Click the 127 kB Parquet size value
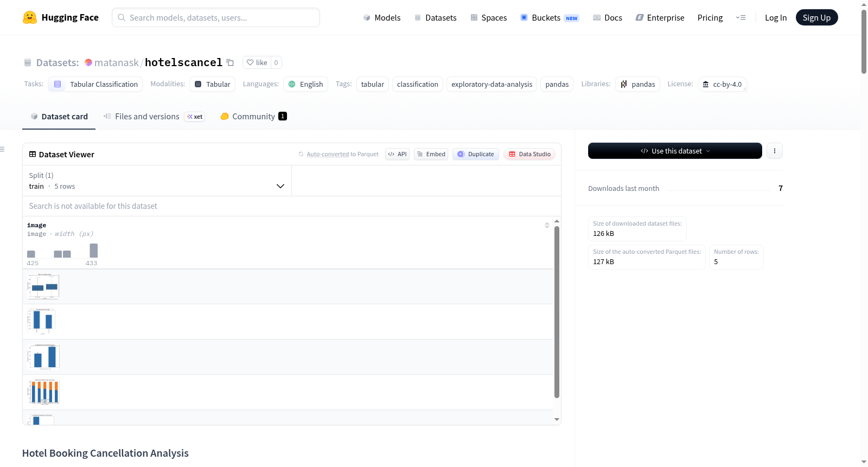 pos(603,261)
